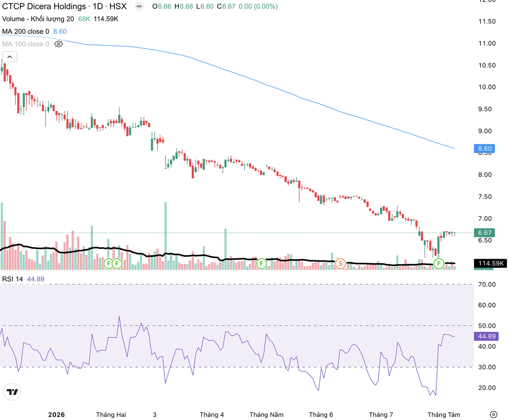Click the 9.00 price axis label

486,131
